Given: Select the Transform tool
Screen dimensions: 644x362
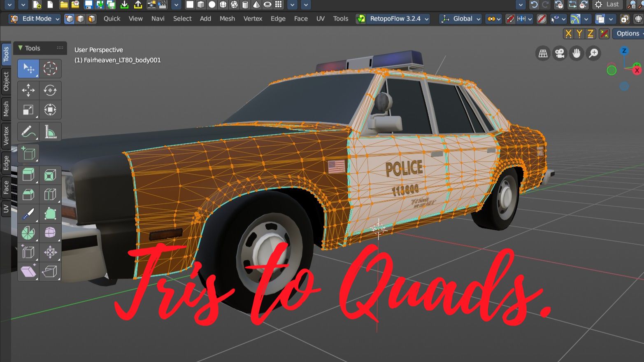Looking at the screenshot, I should (x=50, y=110).
